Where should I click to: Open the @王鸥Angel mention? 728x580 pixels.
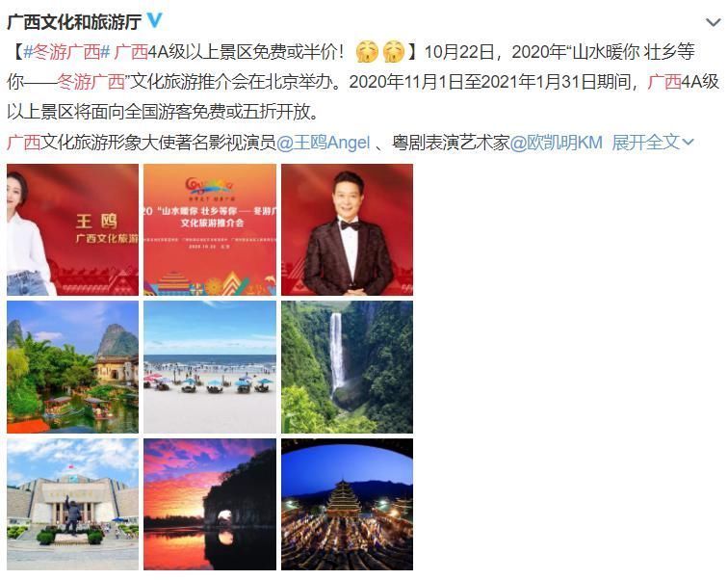tap(324, 143)
